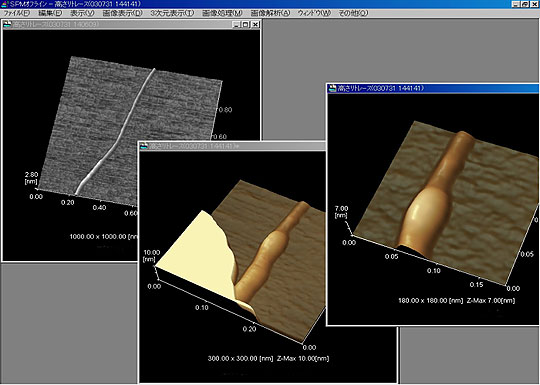This screenshot has height=385, width=540.
Task: Close the 1000 nm image child window
Action: [255, 24]
